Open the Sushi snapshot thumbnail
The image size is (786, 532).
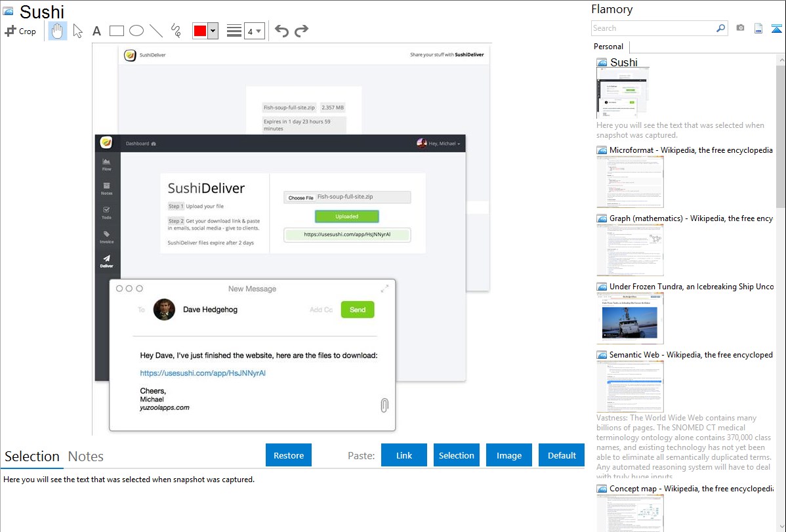pyautogui.click(x=623, y=93)
